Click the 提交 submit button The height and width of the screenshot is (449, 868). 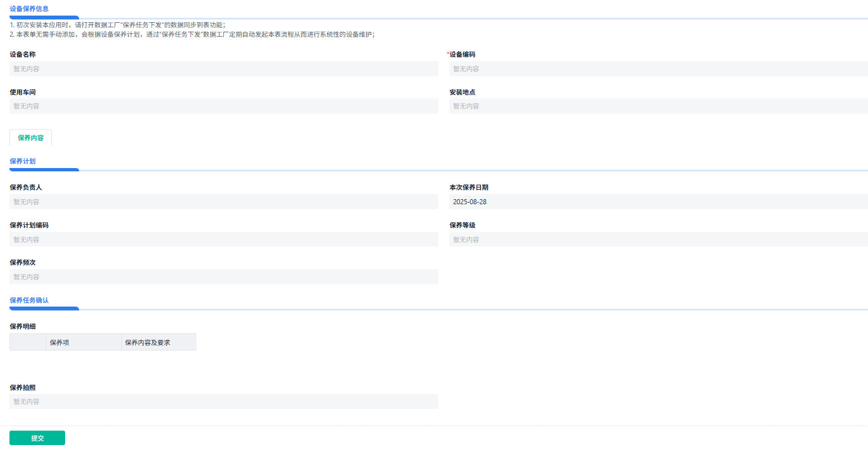(37, 438)
